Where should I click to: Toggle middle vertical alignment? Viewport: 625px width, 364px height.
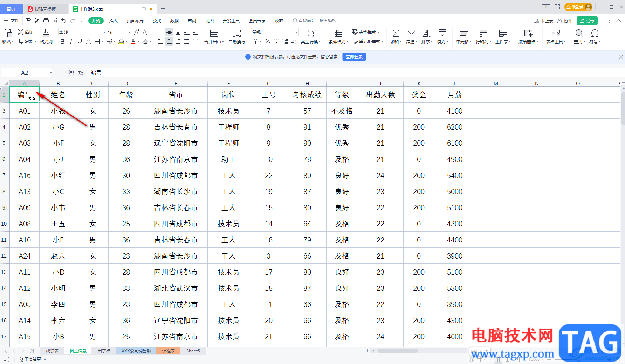(169, 32)
